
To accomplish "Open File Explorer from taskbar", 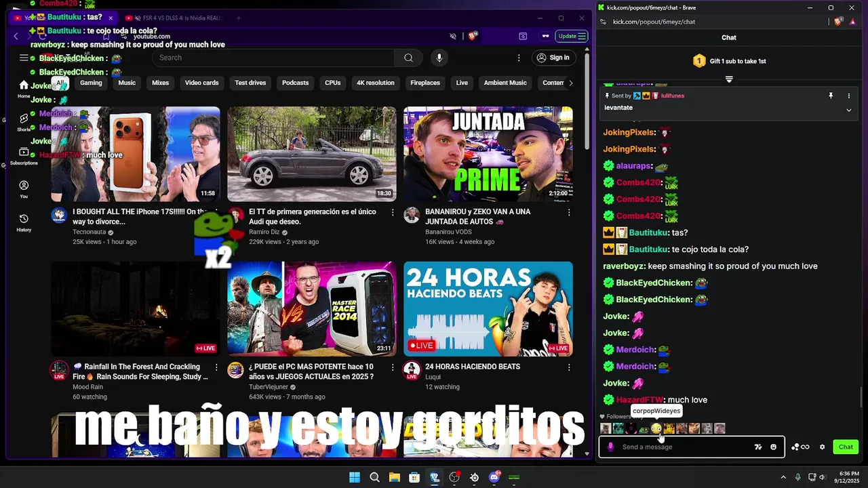I will [x=395, y=477].
